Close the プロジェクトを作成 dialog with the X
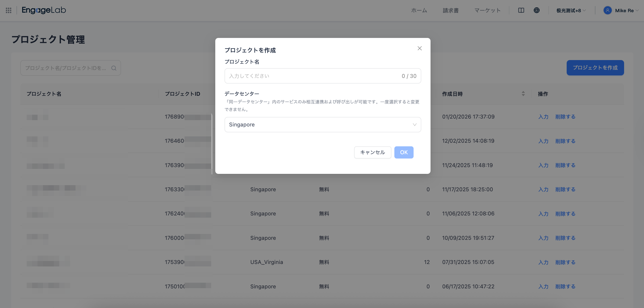644x308 pixels. click(419, 48)
